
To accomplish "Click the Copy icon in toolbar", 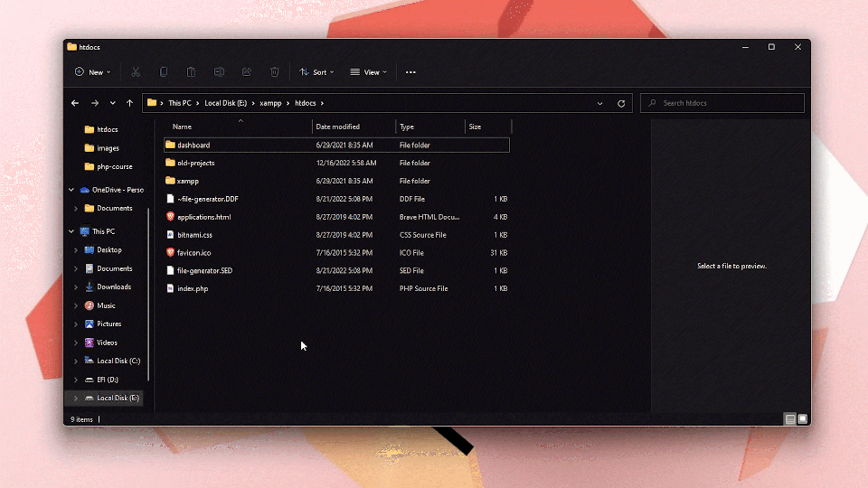I will click(x=164, y=72).
